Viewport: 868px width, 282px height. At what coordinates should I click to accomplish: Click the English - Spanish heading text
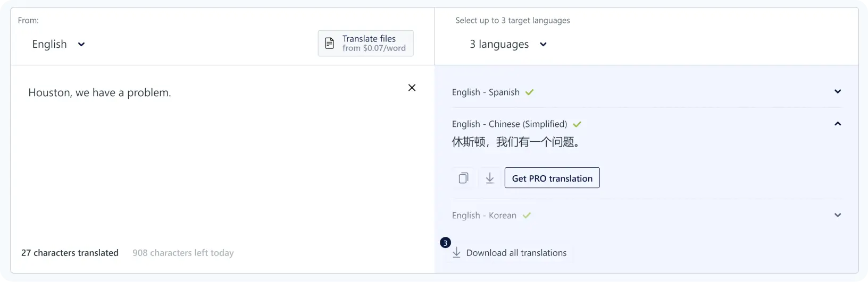(x=486, y=92)
